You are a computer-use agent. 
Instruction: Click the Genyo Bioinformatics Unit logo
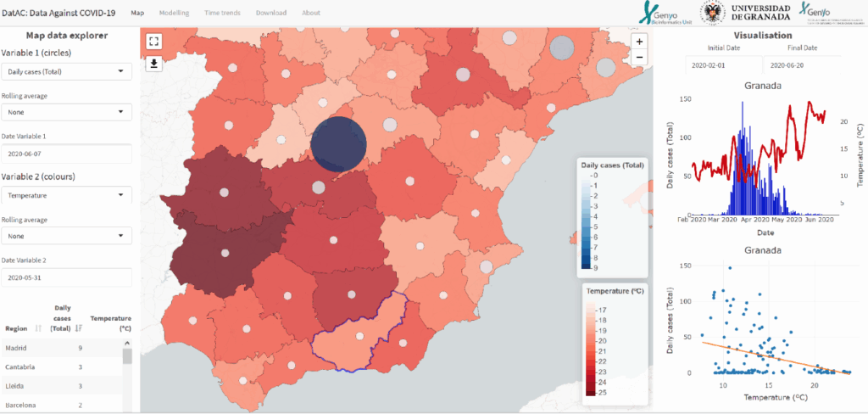pyautogui.click(x=666, y=13)
